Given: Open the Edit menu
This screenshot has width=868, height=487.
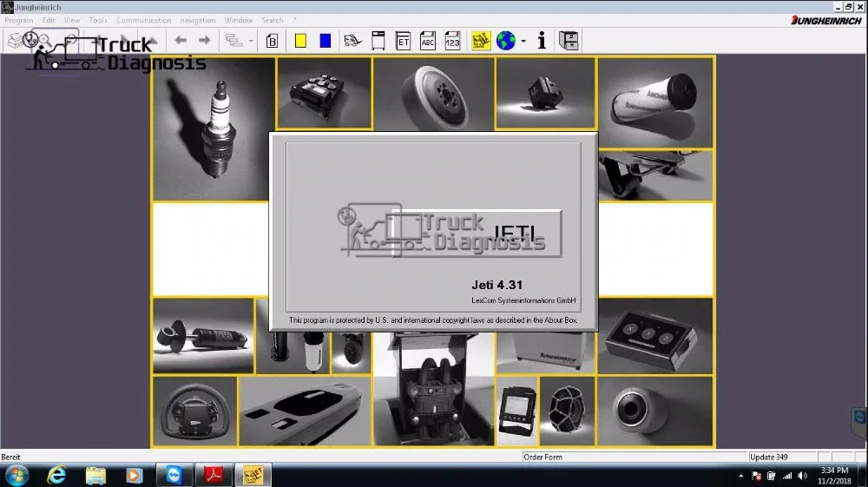Looking at the screenshot, I should pos(49,20).
